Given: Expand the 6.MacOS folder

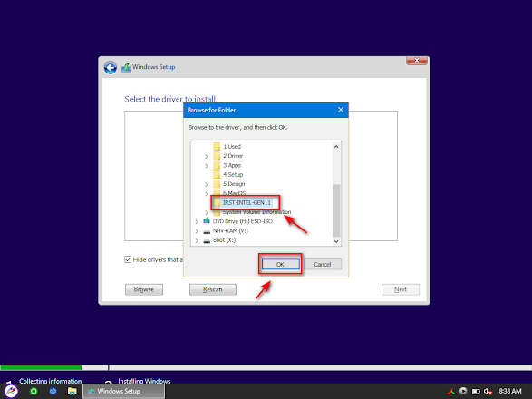Looking at the screenshot, I should [207, 194].
